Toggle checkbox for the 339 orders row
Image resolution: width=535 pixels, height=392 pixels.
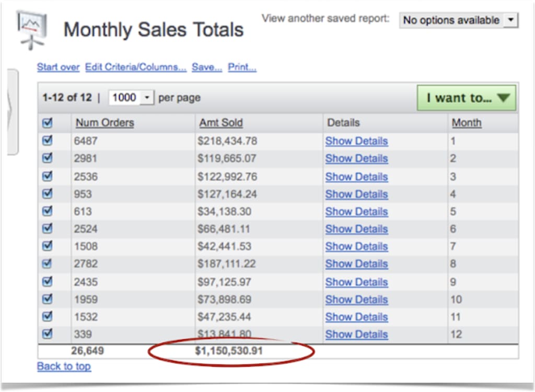(47, 334)
